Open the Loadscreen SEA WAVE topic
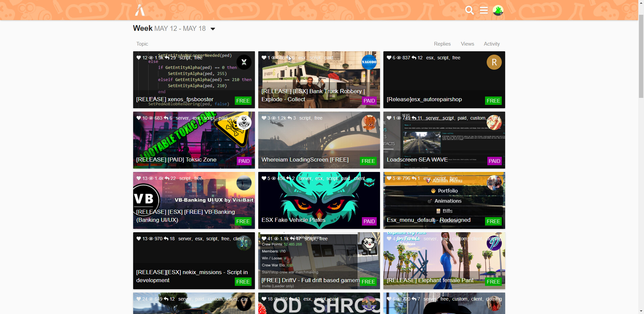The width and height of the screenshot is (644, 314). tap(417, 160)
